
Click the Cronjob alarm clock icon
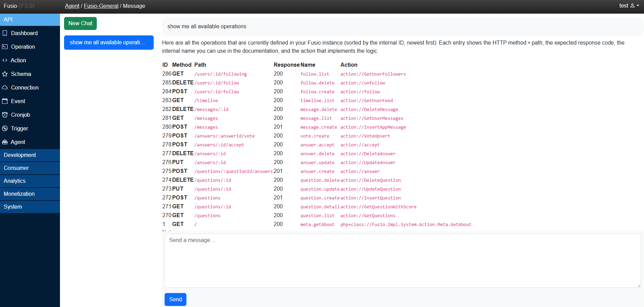tap(5, 115)
